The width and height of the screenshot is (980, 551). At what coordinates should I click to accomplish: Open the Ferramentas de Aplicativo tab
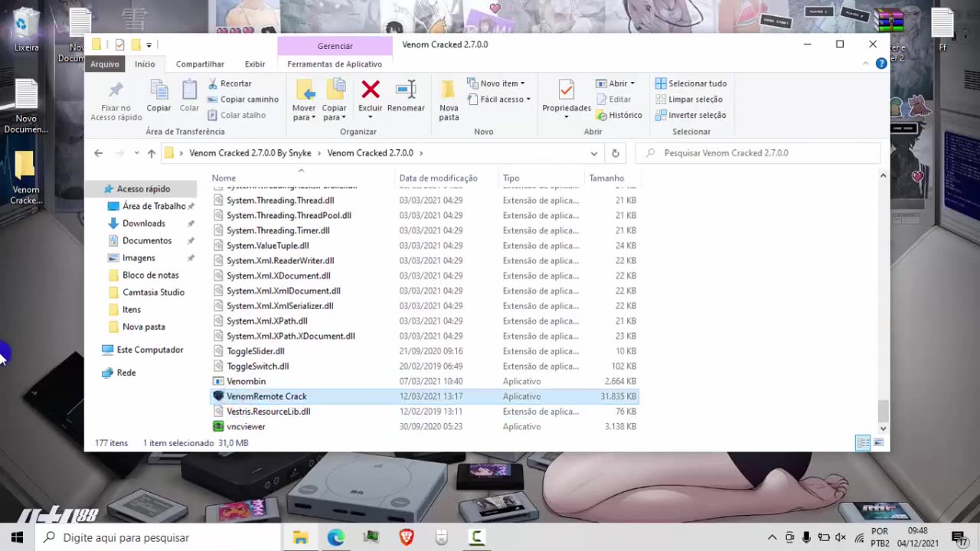tap(335, 64)
